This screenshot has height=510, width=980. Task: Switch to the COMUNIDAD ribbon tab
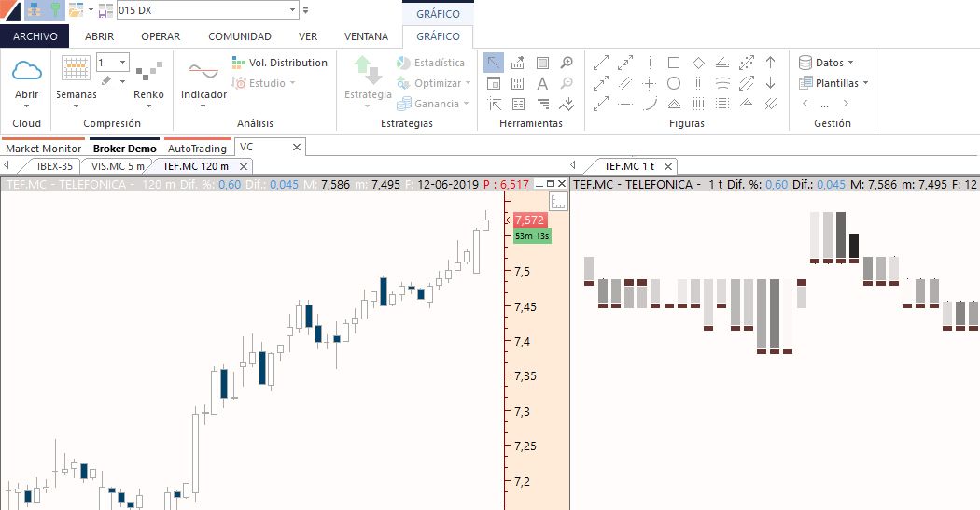click(x=239, y=36)
